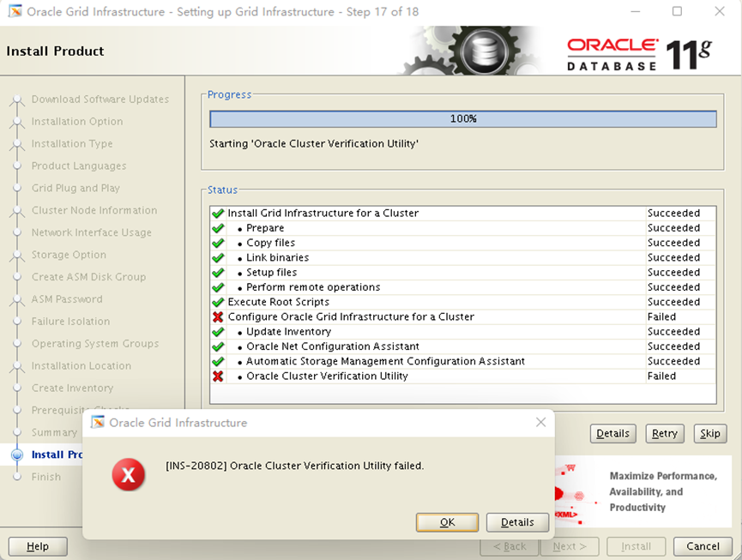Go to the Create ASM Disk Group step
Screen dimensions: 742x560
[x=88, y=277]
